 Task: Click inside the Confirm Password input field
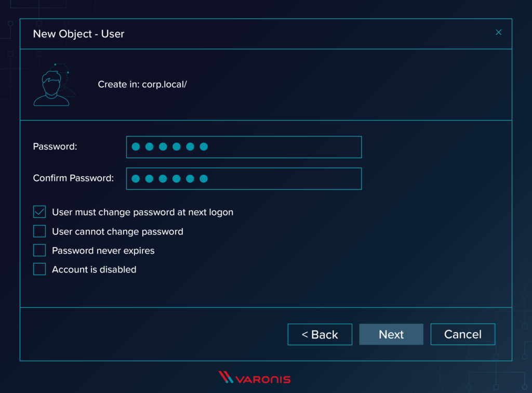pyautogui.click(x=244, y=178)
